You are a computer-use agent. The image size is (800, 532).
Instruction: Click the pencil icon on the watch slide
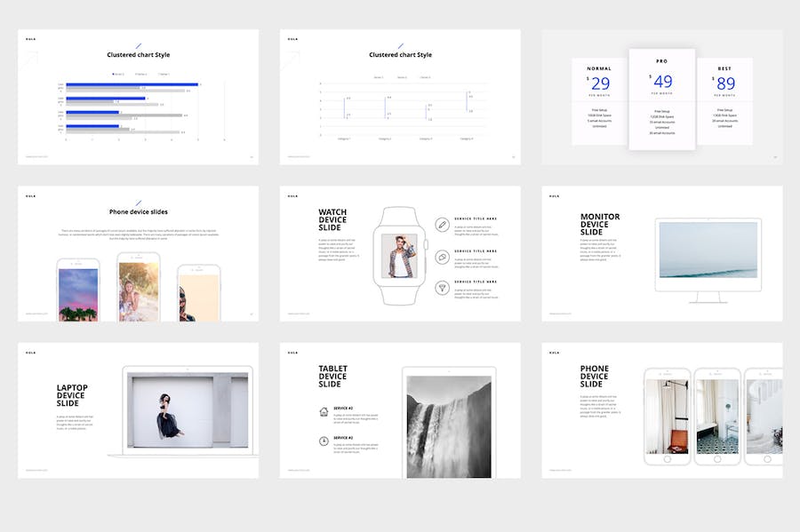coord(442,225)
